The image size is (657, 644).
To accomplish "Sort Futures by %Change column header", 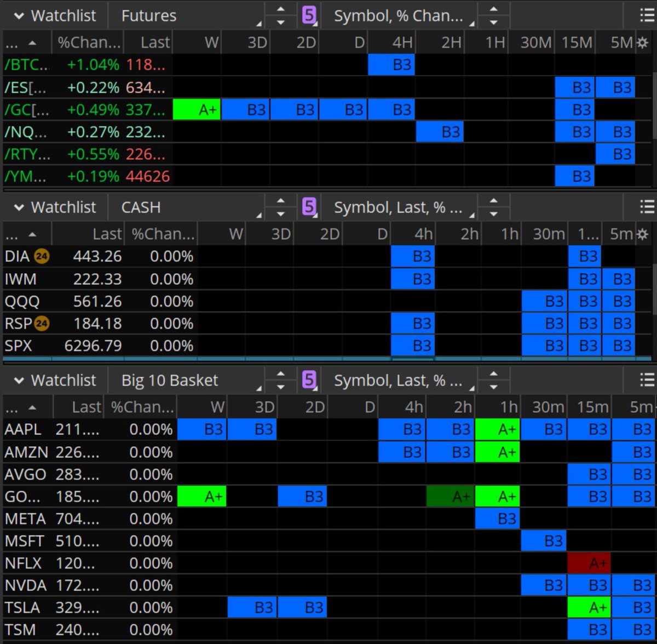I will click(88, 43).
